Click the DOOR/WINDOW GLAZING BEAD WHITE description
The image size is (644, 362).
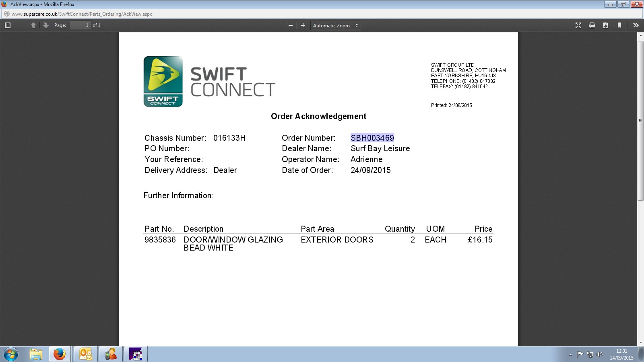pyautogui.click(x=233, y=244)
